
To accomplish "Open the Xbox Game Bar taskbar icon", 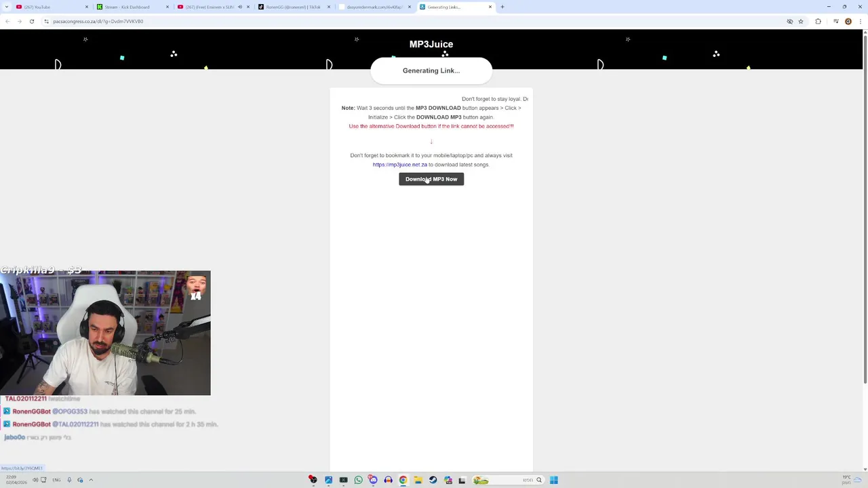I will (343, 480).
